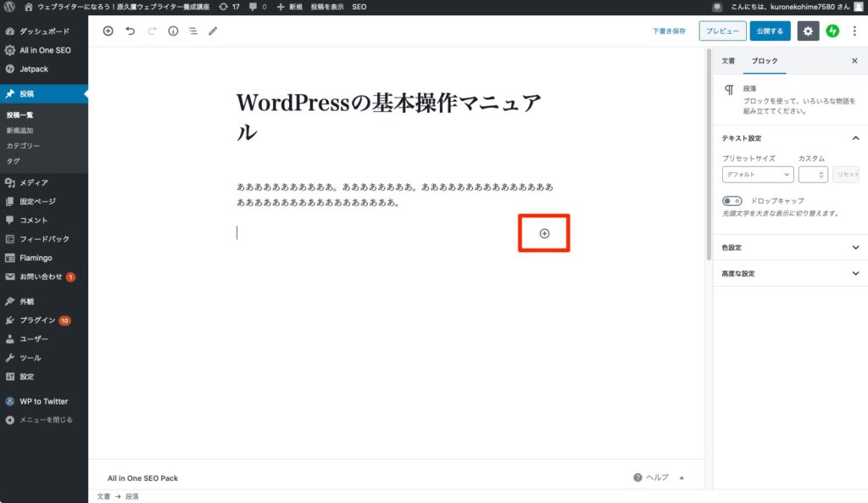Open タグ submenu
This screenshot has height=503, width=868.
(x=14, y=161)
